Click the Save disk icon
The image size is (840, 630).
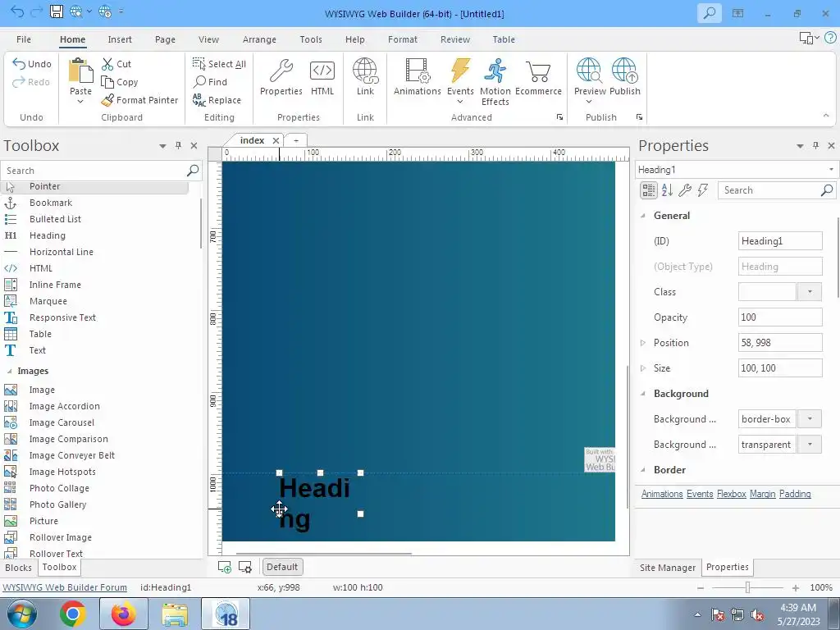click(x=57, y=11)
